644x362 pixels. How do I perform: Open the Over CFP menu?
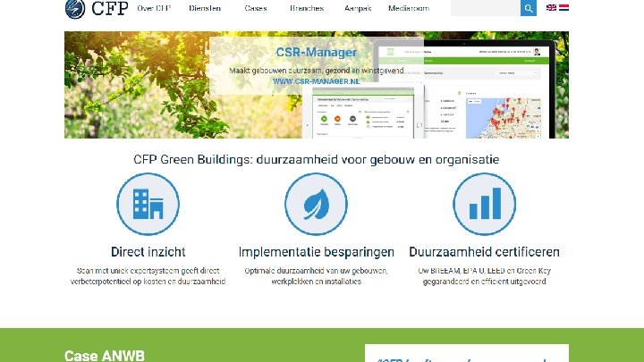tap(154, 8)
